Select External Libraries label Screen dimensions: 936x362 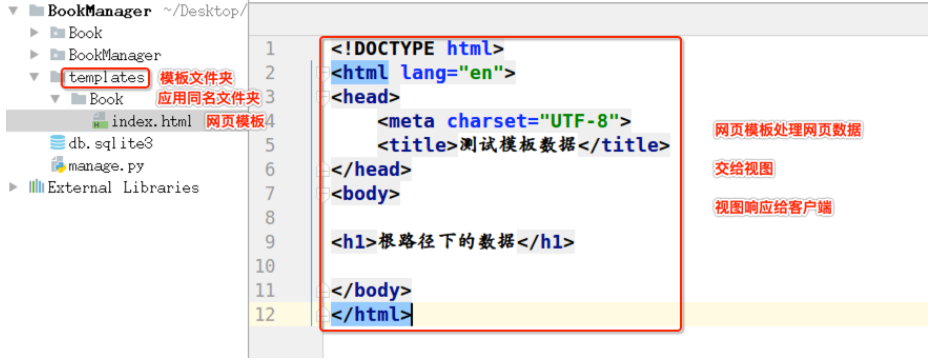coord(123,187)
